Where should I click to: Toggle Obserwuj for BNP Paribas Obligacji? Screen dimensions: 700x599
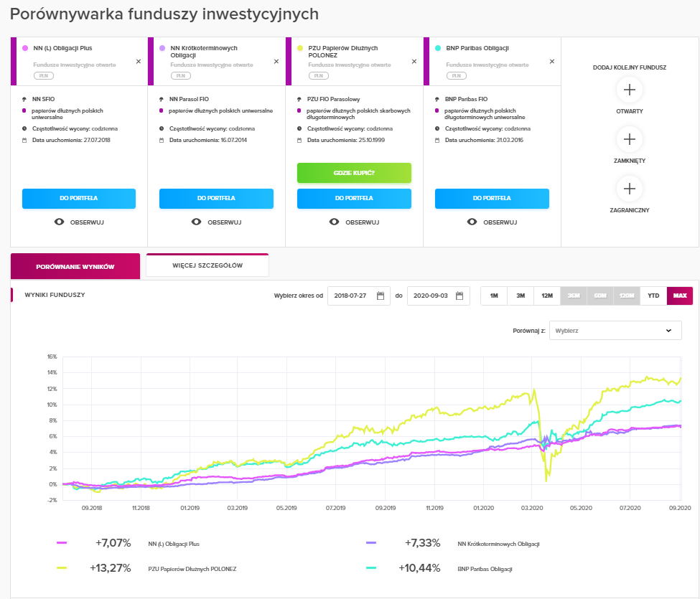pos(492,222)
